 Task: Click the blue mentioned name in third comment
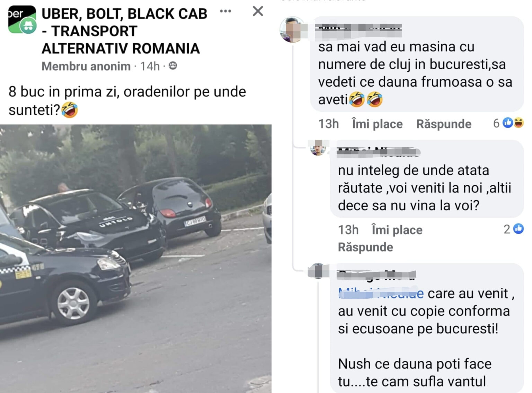(x=381, y=294)
